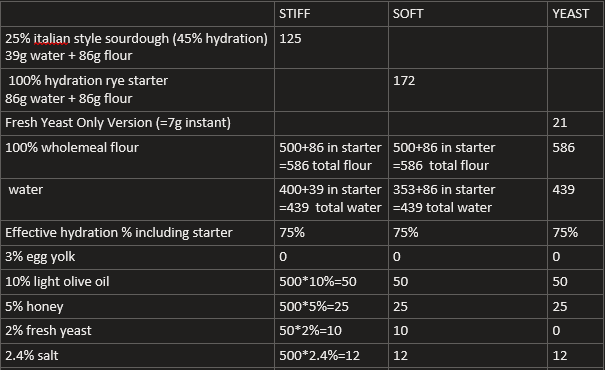
Task: Click the 400+39 in starter water cell
Action: (x=331, y=199)
